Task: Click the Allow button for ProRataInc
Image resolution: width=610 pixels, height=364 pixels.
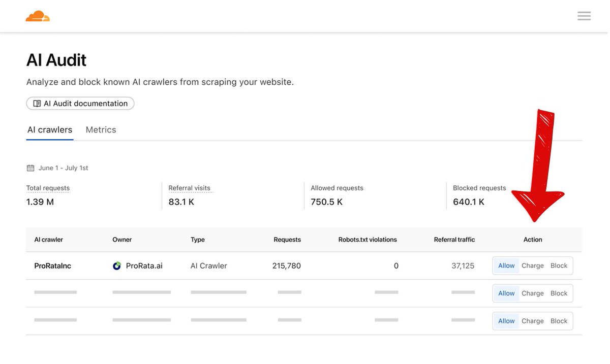Action: tap(506, 265)
